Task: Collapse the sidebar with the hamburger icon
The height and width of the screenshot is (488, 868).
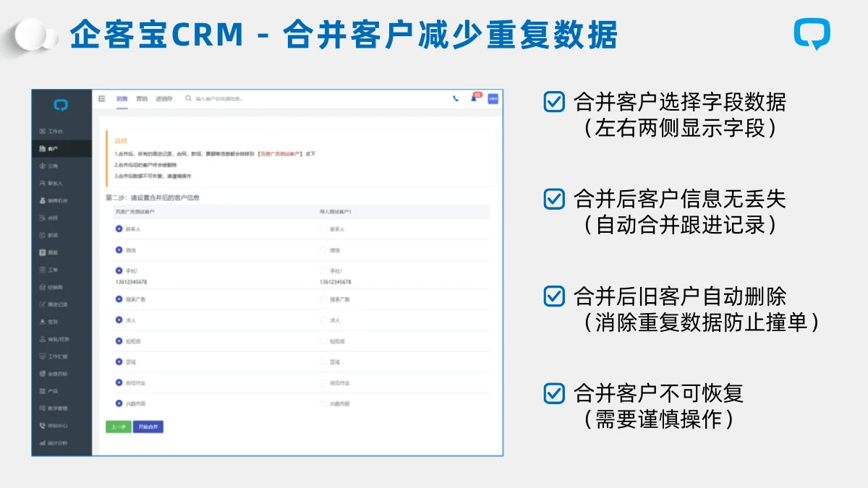Action: click(102, 99)
